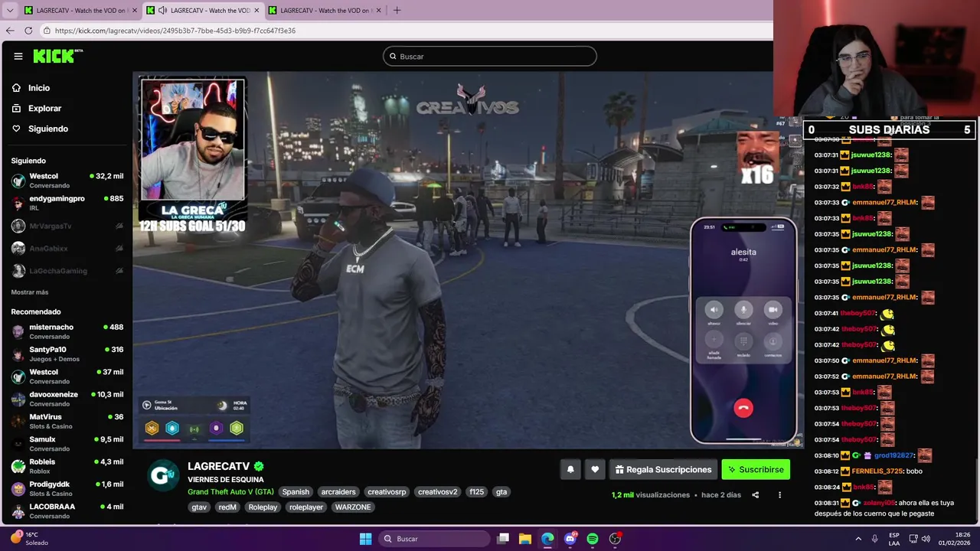The image size is (980, 551).
Task: Open Westcol in the Siguiendo list
Action: [x=67, y=181]
